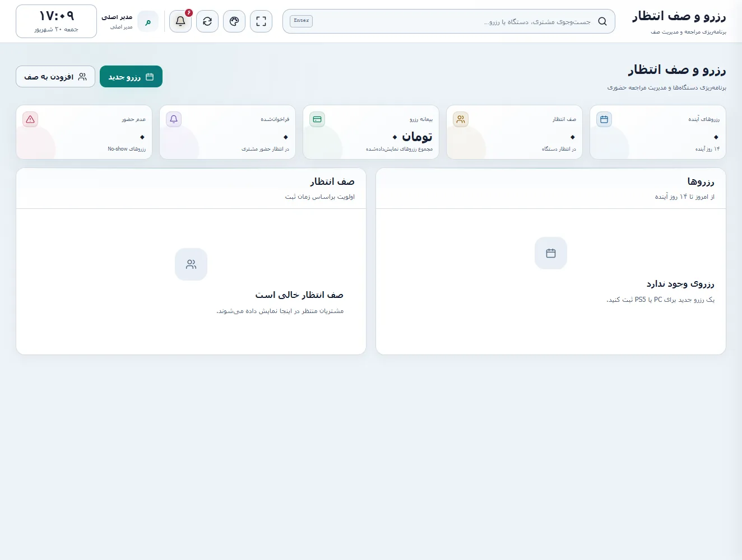This screenshot has height=560, width=742.
Task: Toggle fullscreen mode icon
Action: (x=261, y=21)
